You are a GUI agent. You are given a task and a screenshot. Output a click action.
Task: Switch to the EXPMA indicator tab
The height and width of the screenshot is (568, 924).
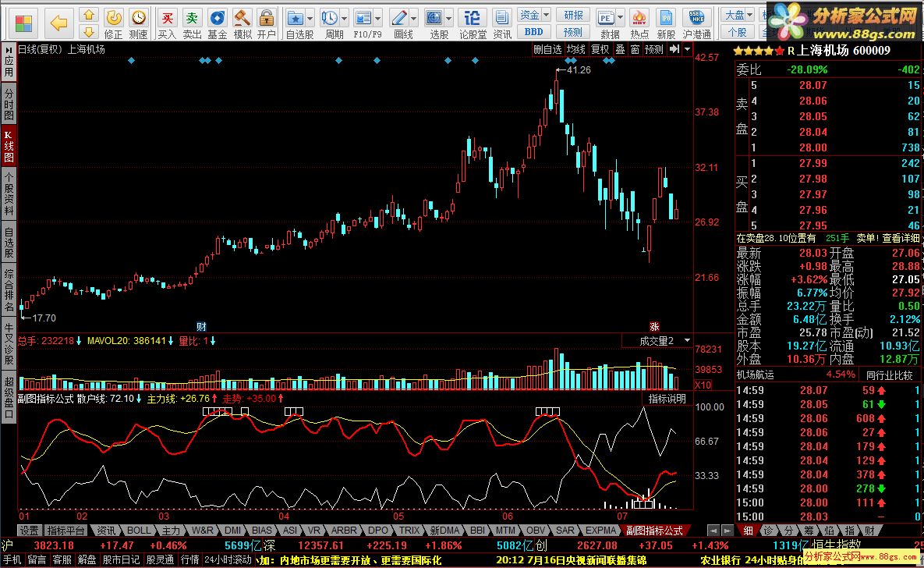[x=600, y=531]
